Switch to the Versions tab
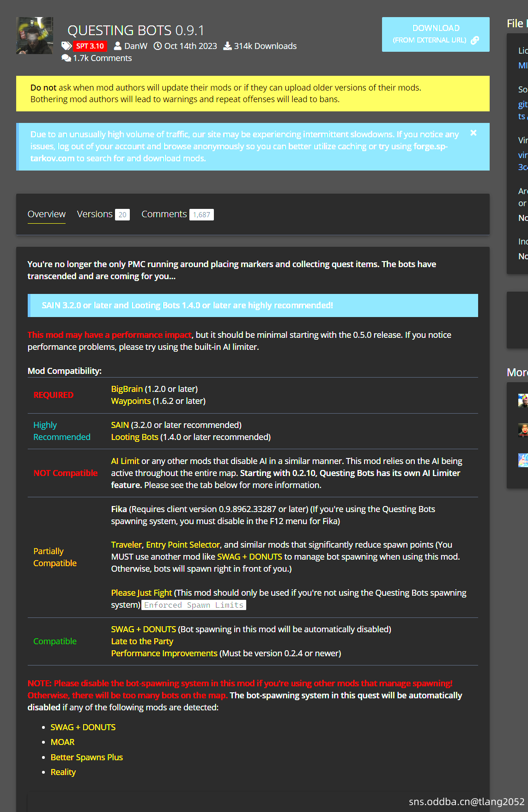528x812 pixels. [x=103, y=214]
